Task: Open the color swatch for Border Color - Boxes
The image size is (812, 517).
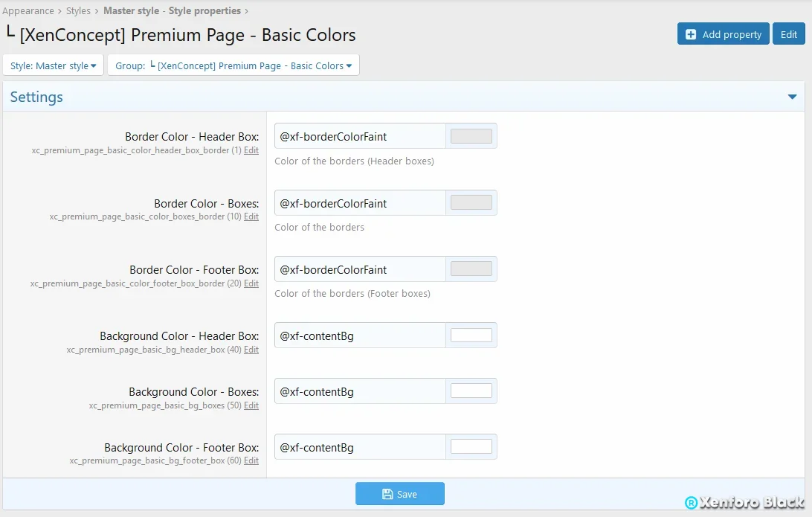Action: click(471, 202)
